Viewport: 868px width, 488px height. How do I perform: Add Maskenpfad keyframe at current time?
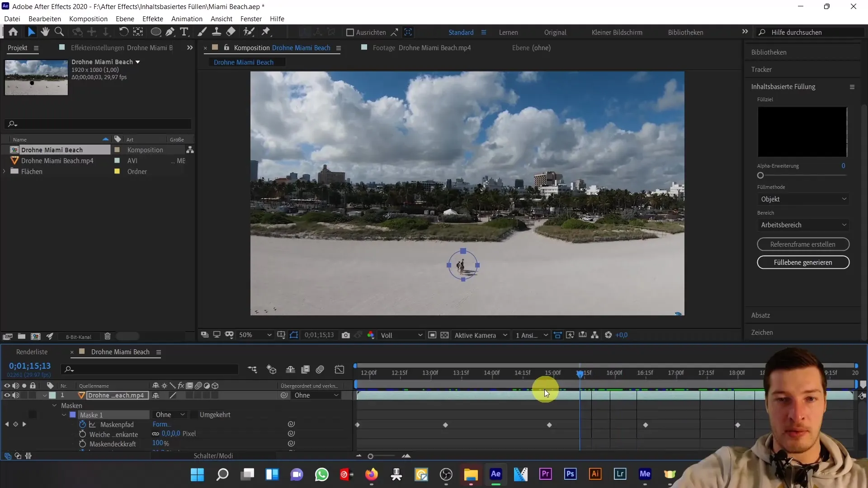click(x=15, y=425)
